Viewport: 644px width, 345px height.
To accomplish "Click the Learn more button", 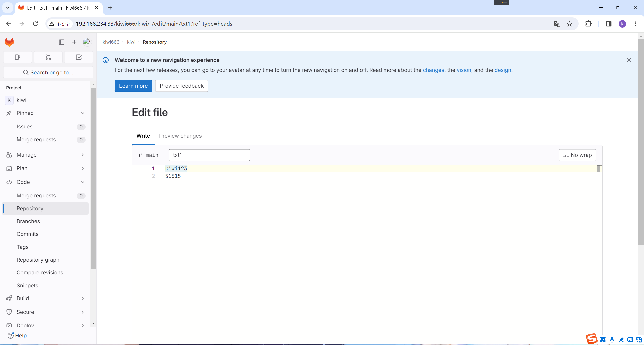I will pos(133,86).
